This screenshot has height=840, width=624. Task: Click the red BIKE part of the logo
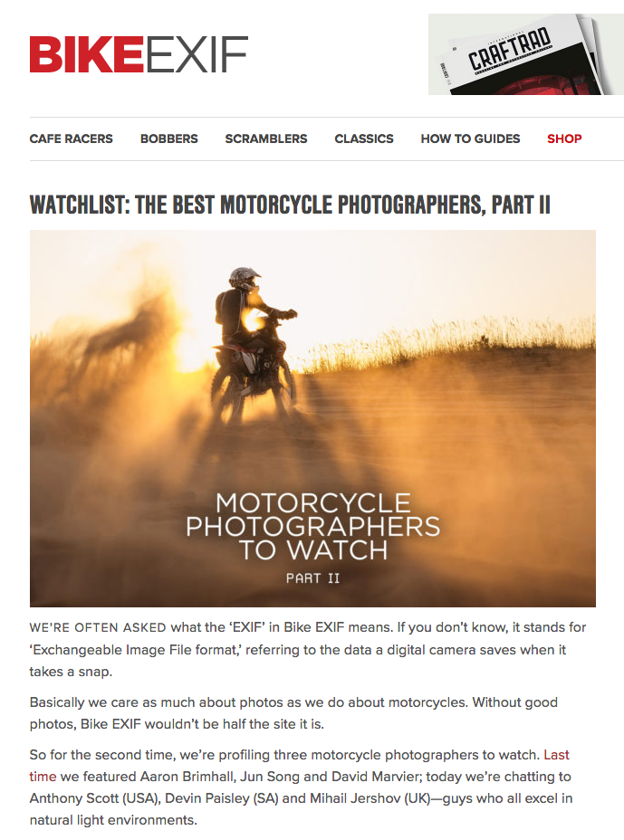86,54
